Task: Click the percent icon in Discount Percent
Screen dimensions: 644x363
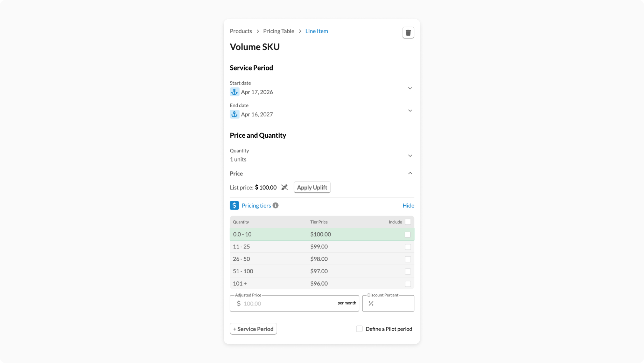Action: 371,303
